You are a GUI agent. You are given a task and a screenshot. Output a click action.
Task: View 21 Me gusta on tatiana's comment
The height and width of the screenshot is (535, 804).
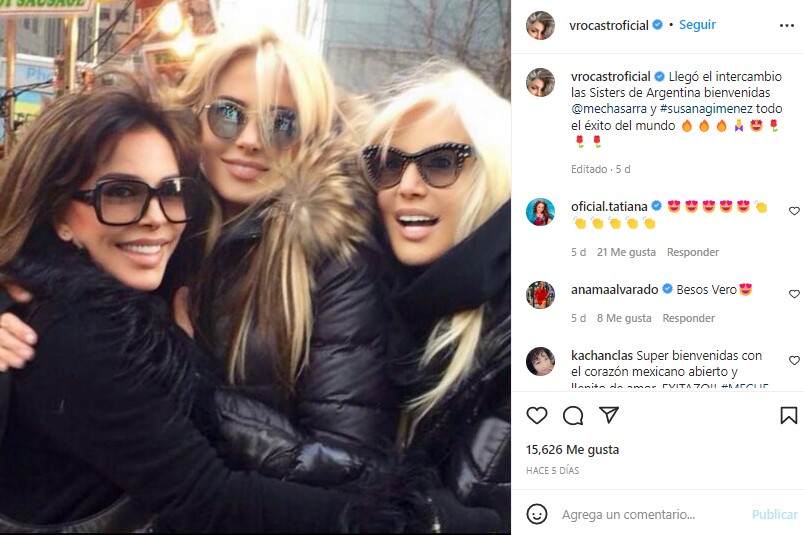[x=626, y=252]
